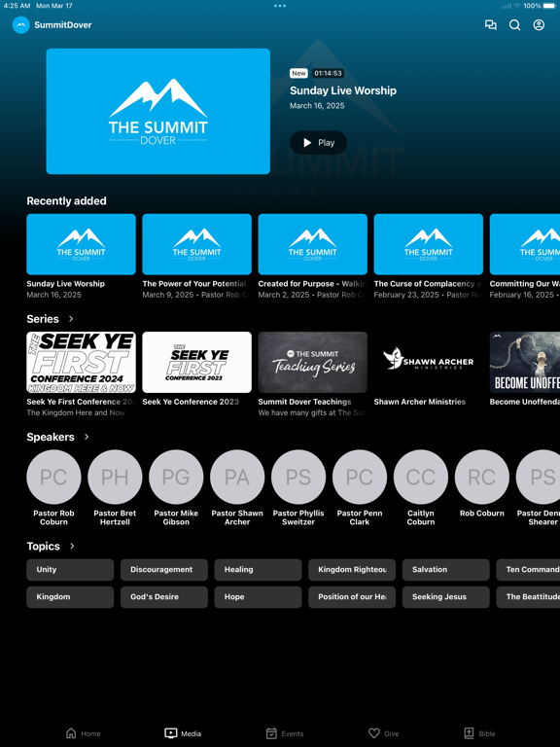Select speaker Caitlyn Coburn
This screenshot has height=747, width=560.
(x=420, y=487)
